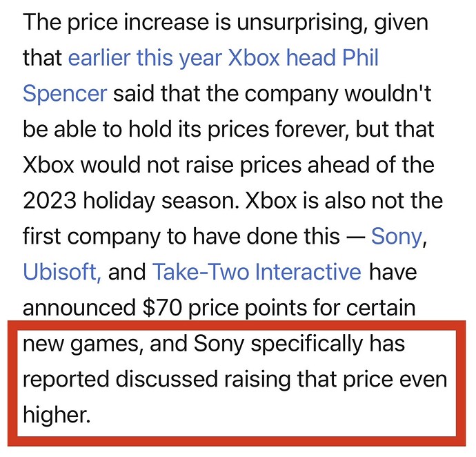Follow the Ubisoft link
The image size is (476, 457).
(x=62, y=272)
